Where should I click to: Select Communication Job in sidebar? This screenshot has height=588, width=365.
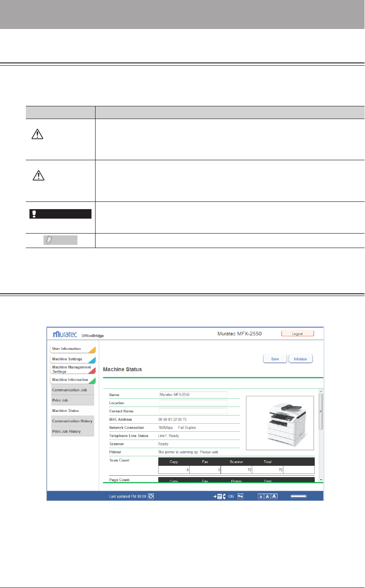coord(72,390)
